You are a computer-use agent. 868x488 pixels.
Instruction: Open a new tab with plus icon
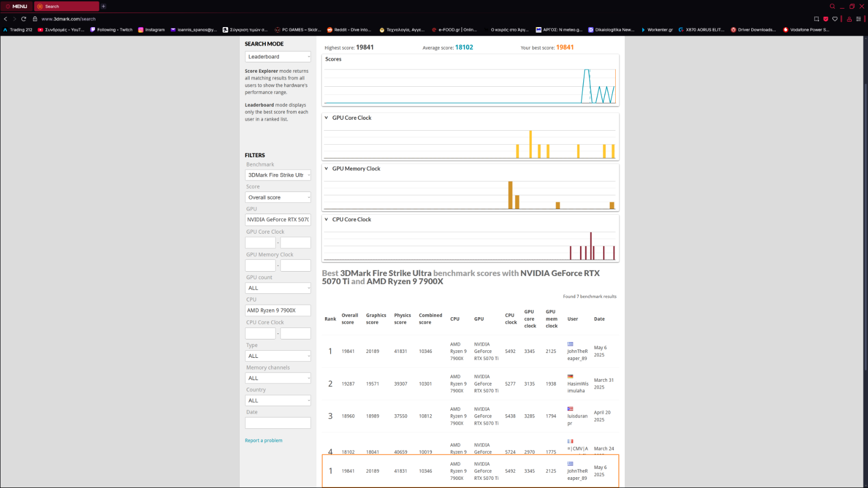click(103, 7)
